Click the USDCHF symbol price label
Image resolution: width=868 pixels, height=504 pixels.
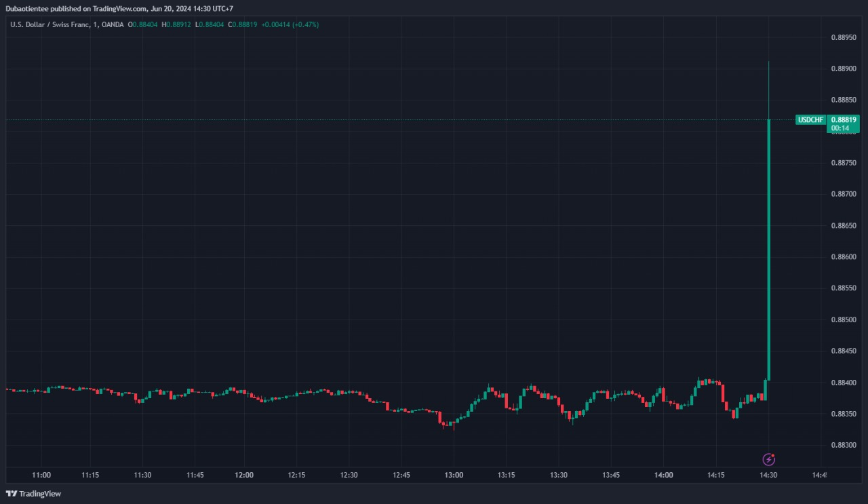[810, 120]
